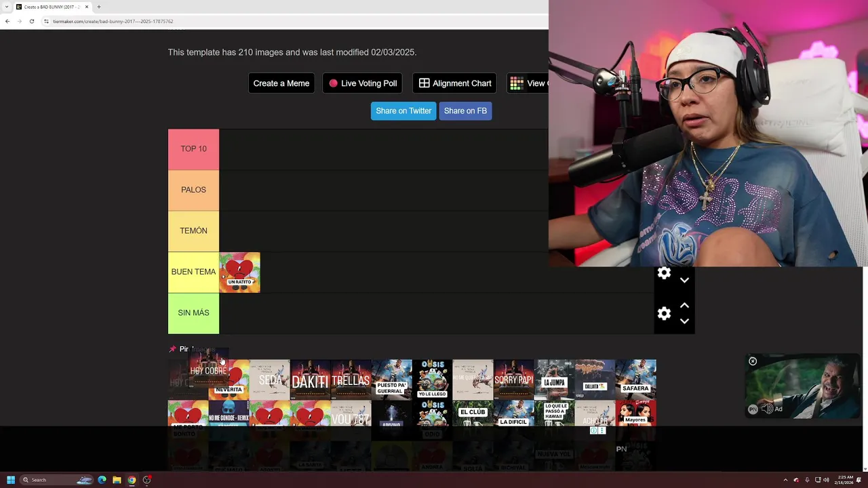This screenshot has height=488, width=868.
Task: Open the Alignment Chart view
Action: (x=454, y=83)
